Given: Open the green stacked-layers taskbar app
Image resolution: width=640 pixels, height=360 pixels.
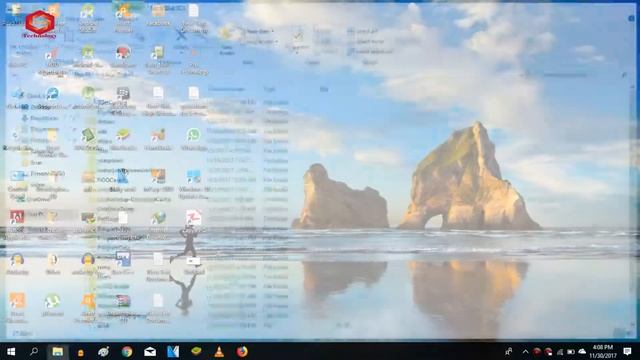Looking at the screenshot, I should (x=196, y=351).
